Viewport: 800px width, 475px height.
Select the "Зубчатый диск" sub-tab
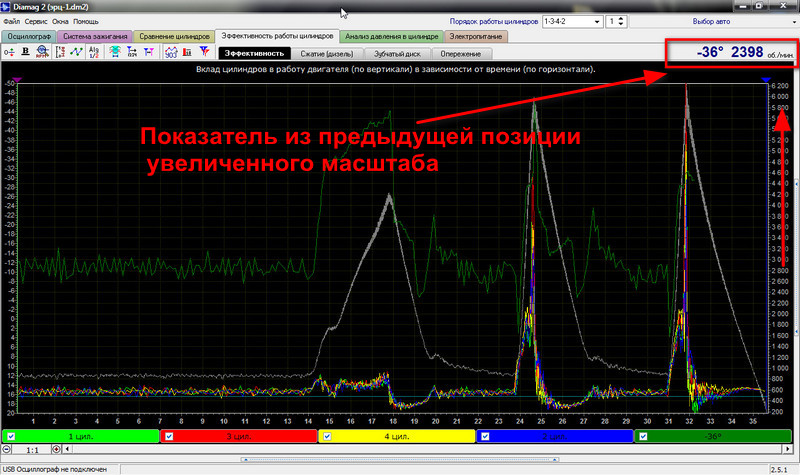tap(397, 54)
